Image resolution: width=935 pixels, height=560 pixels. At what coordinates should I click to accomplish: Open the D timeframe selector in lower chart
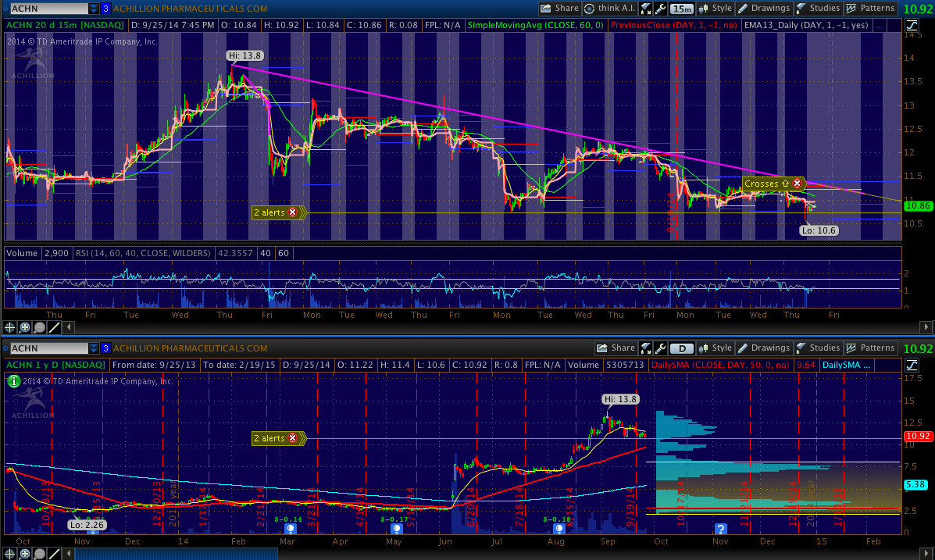(x=682, y=348)
